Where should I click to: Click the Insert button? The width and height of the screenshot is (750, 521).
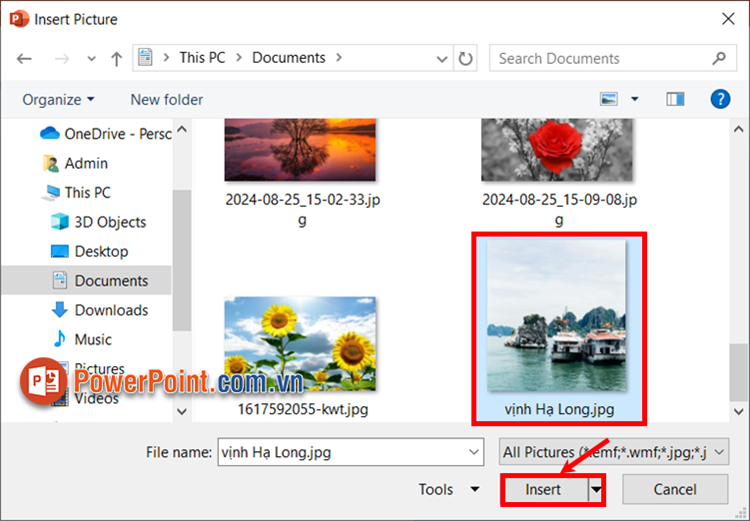tap(543, 490)
